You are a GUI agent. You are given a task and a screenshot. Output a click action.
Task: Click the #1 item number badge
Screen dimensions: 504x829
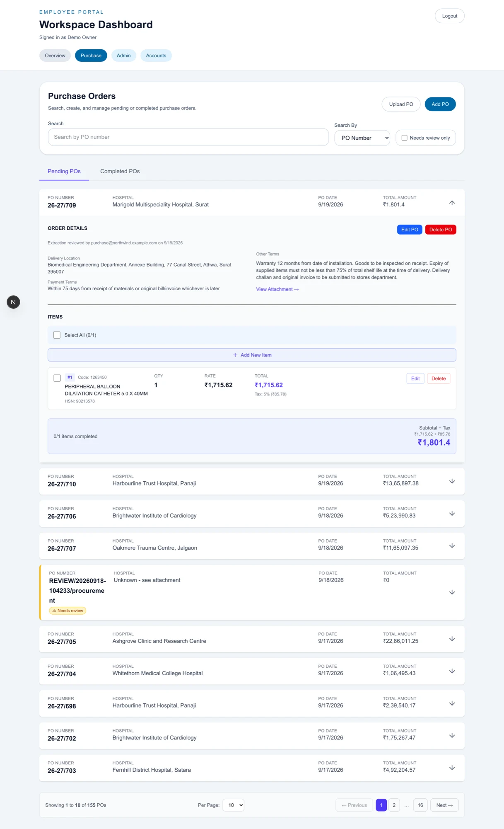pos(70,377)
